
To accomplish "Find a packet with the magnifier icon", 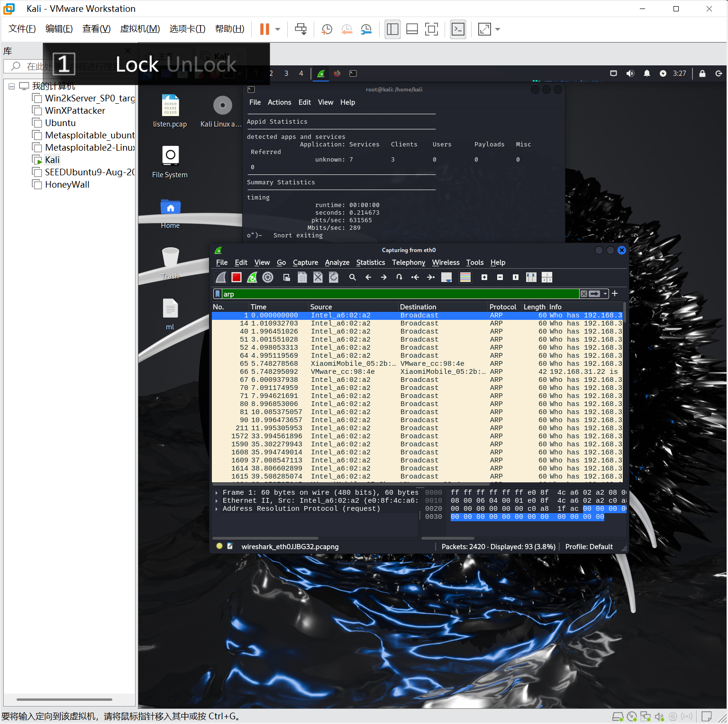I will (x=353, y=277).
